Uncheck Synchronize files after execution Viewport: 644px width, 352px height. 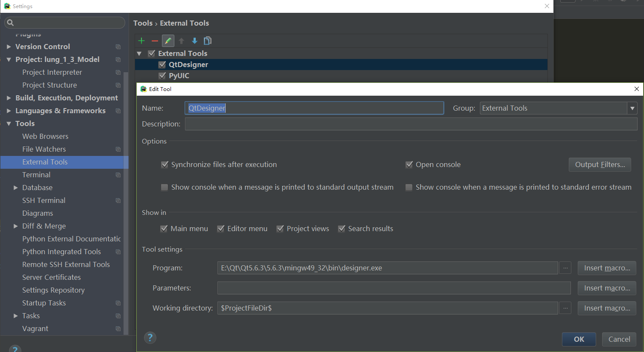165,164
